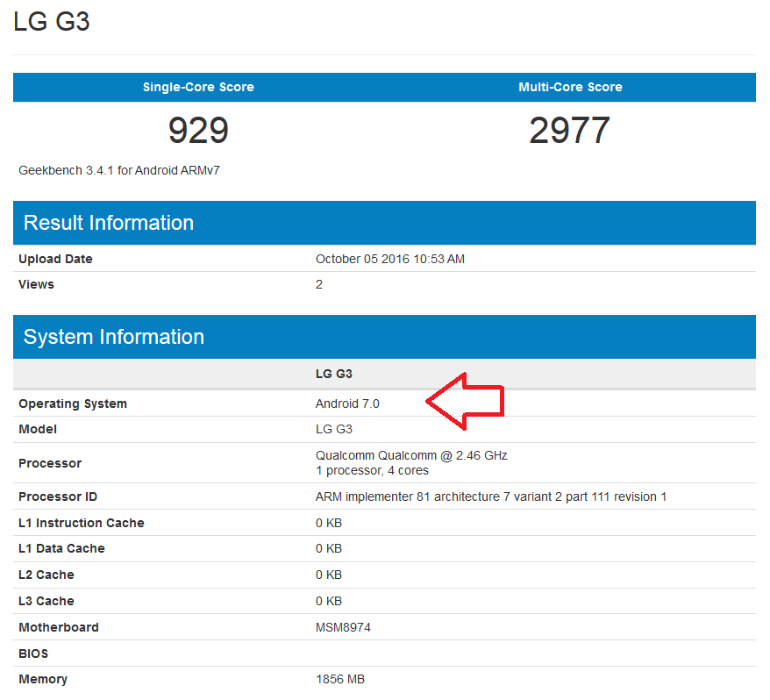
Task: Click the 1856 MB memory value
Action: tap(342, 678)
